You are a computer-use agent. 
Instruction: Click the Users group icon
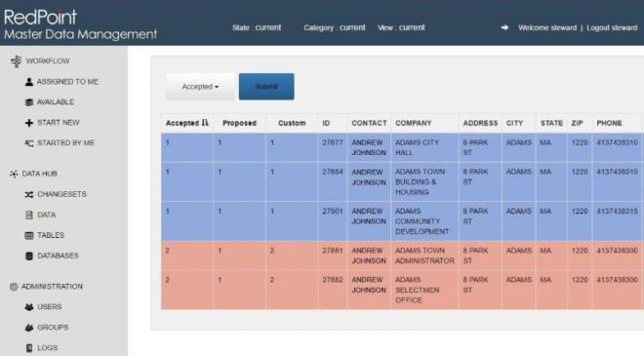tap(28, 307)
